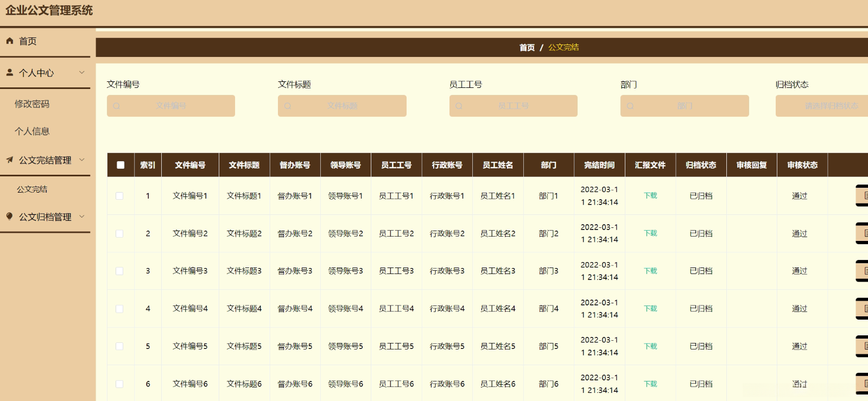Open the 修改密码 sidebar item
This screenshot has height=401, width=868.
[x=32, y=104]
